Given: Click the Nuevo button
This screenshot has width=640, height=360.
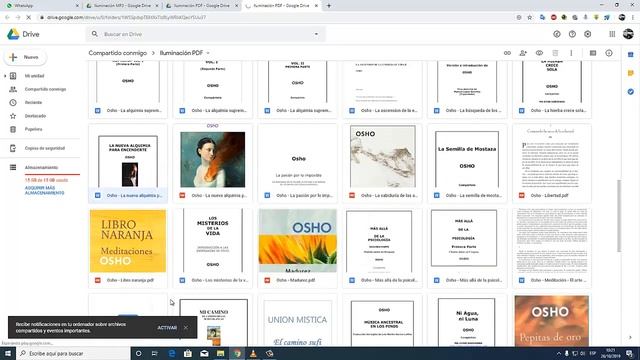Looking at the screenshot, I should point(25,57).
